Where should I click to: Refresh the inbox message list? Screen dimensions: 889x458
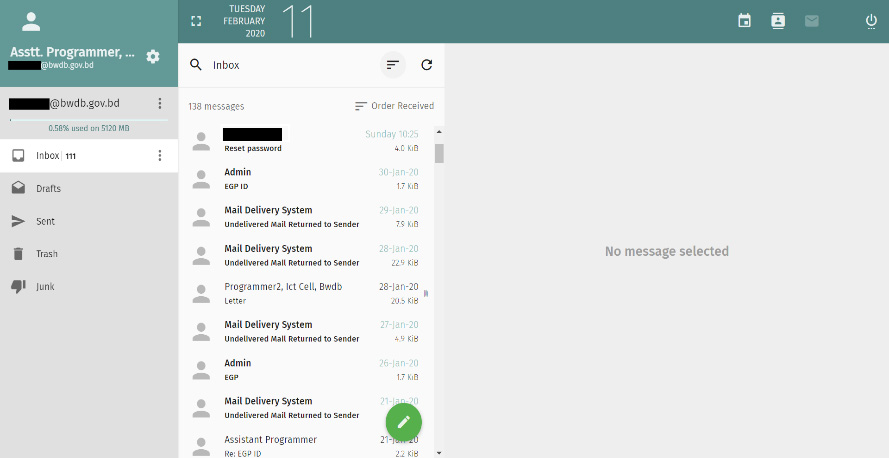(x=427, y=65)
